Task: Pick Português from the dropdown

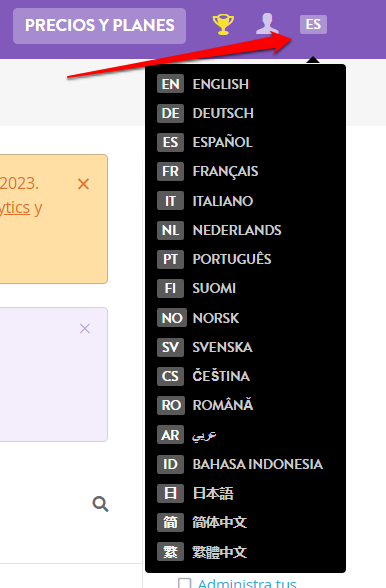Action: tap(245, 259)
